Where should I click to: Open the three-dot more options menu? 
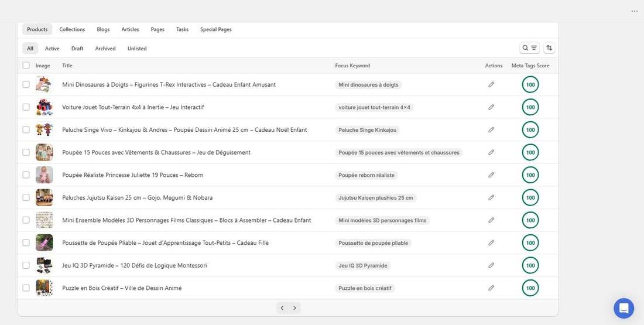(635, 11)
